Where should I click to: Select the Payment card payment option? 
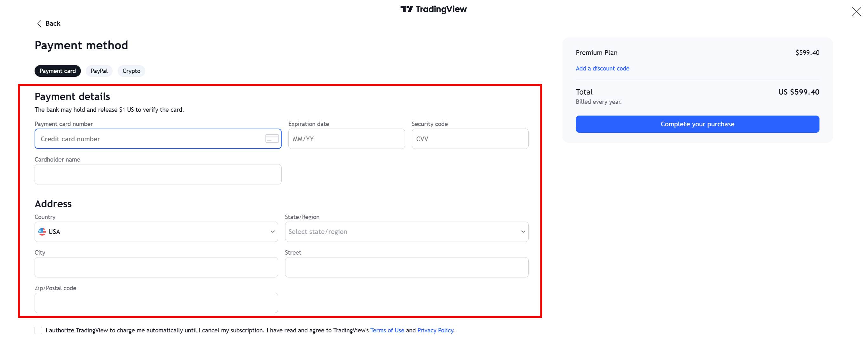tap(57, 71)
